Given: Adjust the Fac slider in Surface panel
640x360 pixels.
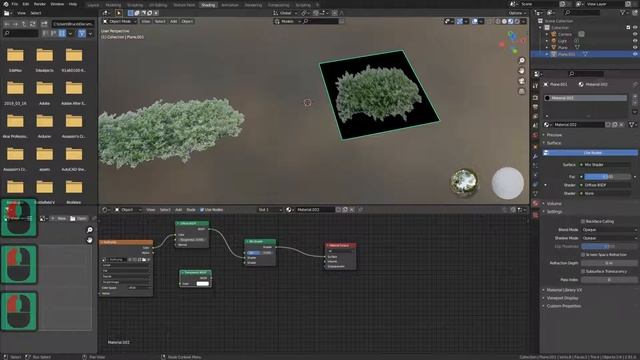Looking at the screenshot, I should tap(607, 177).
